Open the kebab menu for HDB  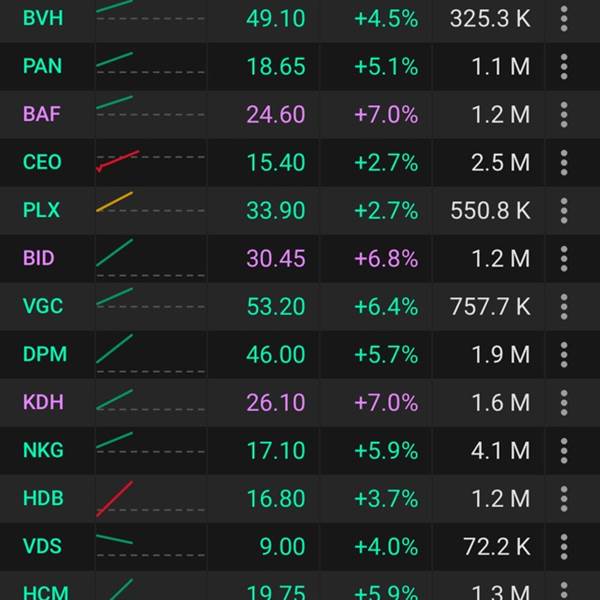pos(564,499)
